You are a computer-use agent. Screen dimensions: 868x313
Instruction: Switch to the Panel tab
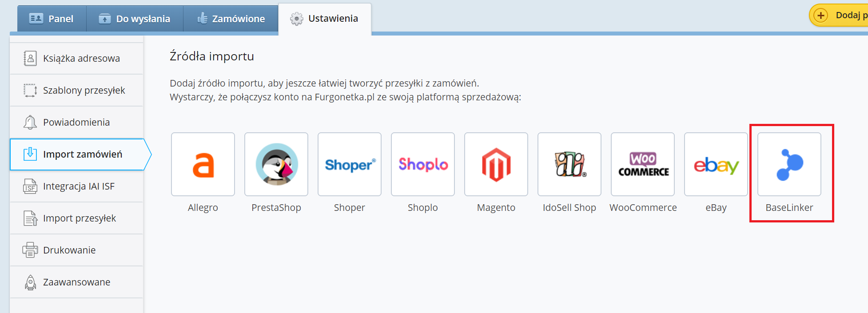coord(52,19)
